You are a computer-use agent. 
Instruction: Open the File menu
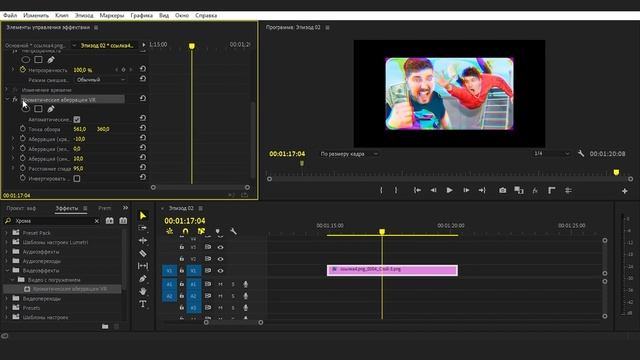[10, 16]
